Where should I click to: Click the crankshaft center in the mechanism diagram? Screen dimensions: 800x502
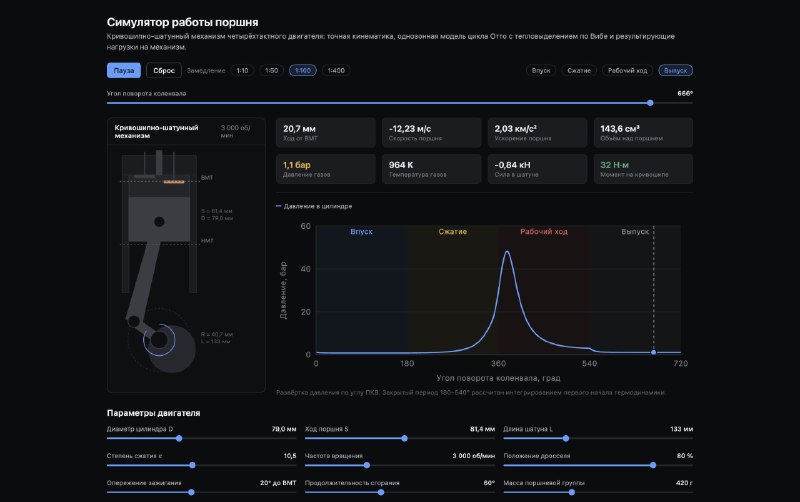pos(159,339)
